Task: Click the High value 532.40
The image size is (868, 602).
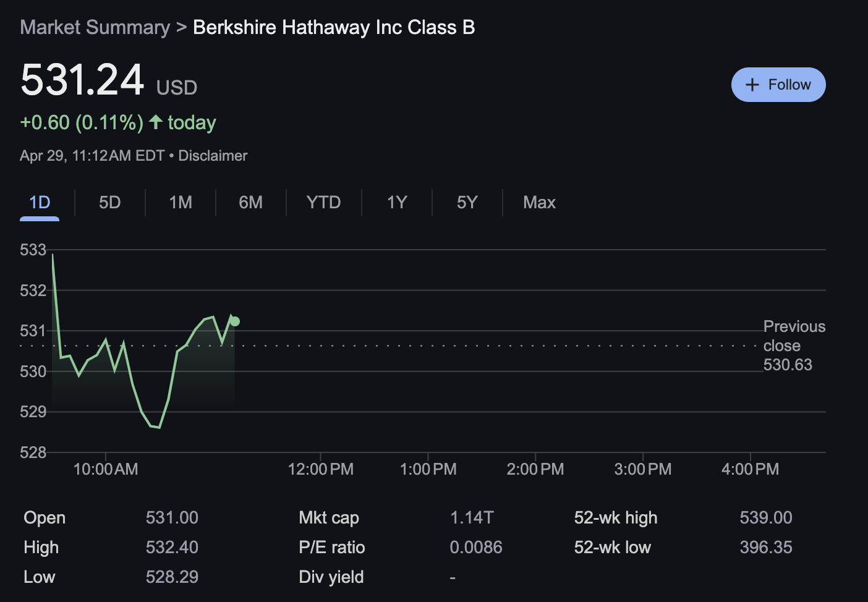Action: click(x=172, y=548)
